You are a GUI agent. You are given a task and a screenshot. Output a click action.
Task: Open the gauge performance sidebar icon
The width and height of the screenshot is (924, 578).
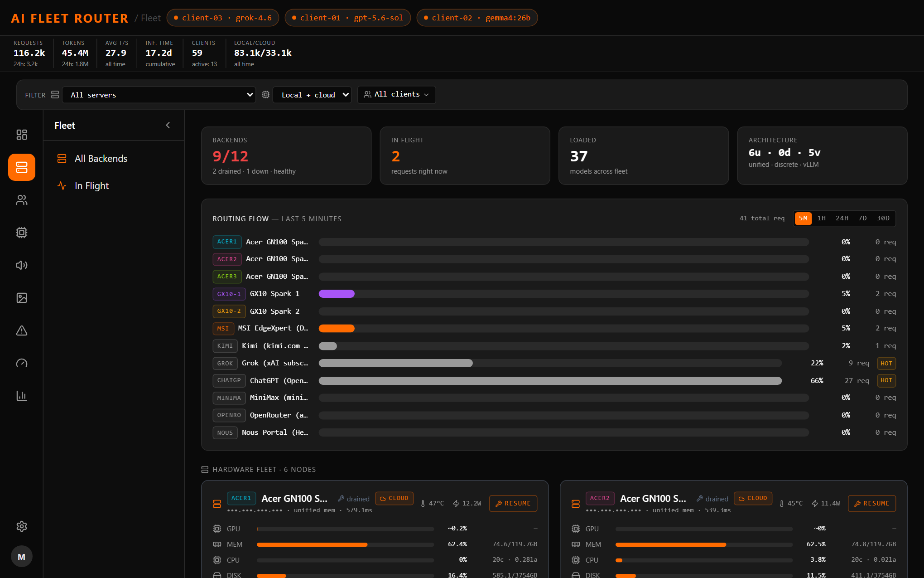pos(22,363)
